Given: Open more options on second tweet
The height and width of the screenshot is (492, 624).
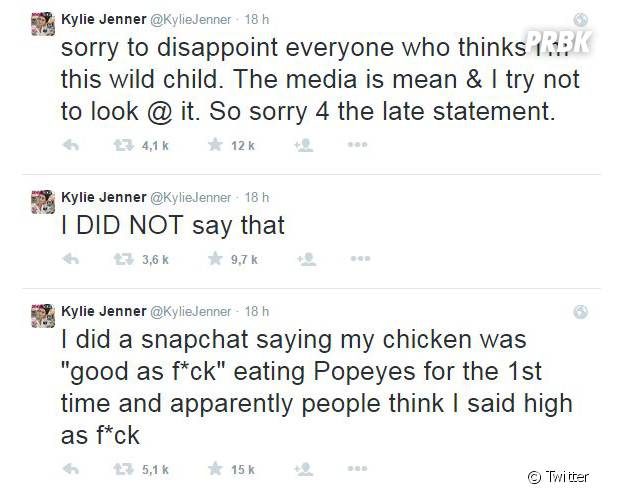Looking at the screenshot, I should click(x=360, y=259).
